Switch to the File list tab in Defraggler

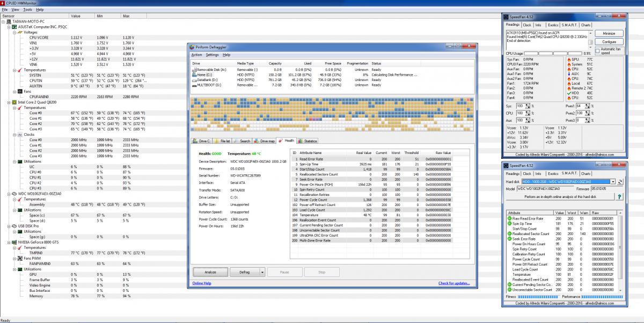[x=222, y=141]
